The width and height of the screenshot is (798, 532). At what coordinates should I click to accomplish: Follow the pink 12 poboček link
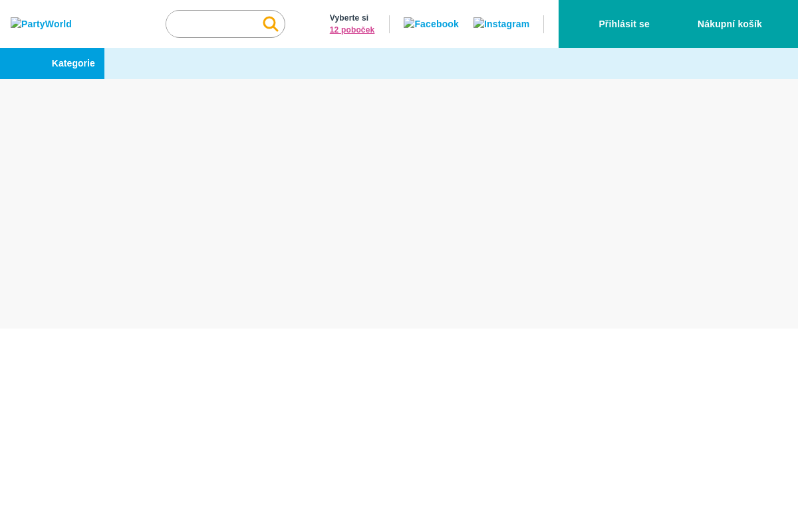352,30
